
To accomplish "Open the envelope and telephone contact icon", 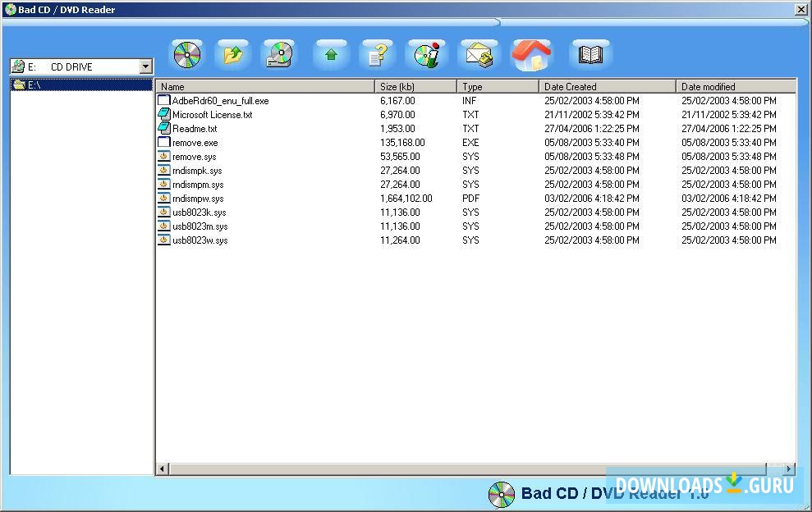I will [479, 55].
